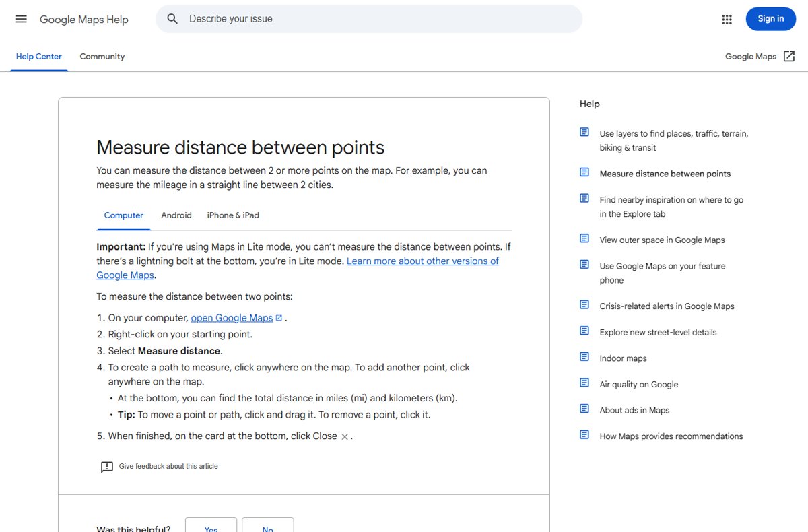808x532 pixels.
Task: Open Use layers to find places article
Action: 674,141
